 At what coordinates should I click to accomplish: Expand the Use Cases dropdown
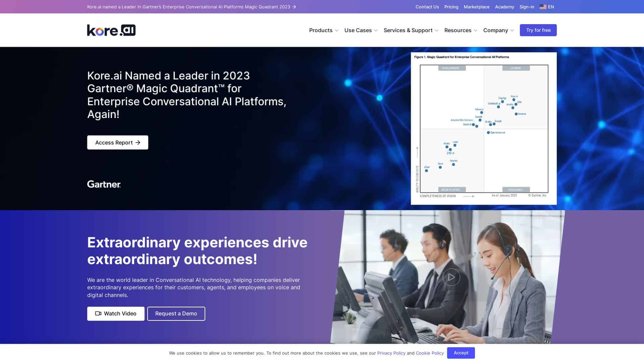point(361,30)
